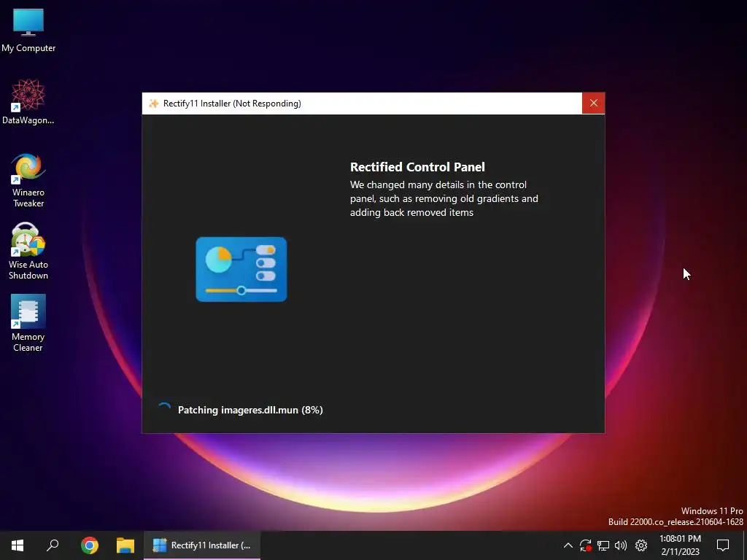This screenshot has height=560, width=747.
Task: Switch to Rectify11 Installer taskbar button
Action: point(202,545)
